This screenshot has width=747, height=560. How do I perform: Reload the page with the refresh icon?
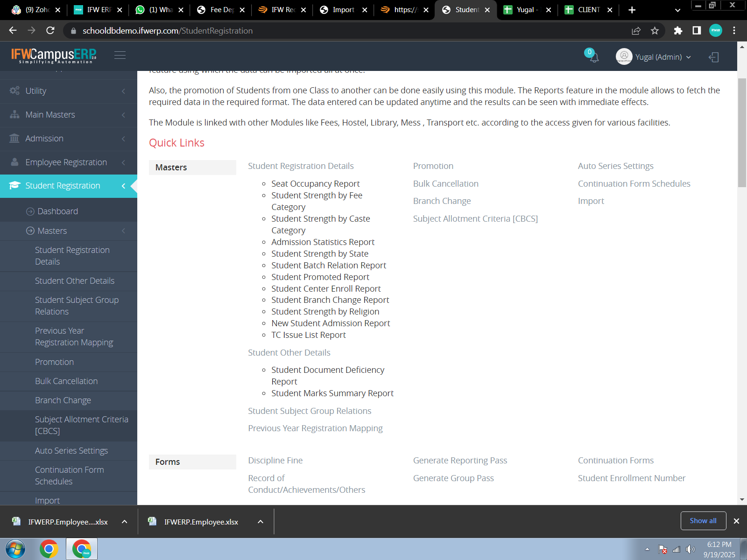(50, 31)
